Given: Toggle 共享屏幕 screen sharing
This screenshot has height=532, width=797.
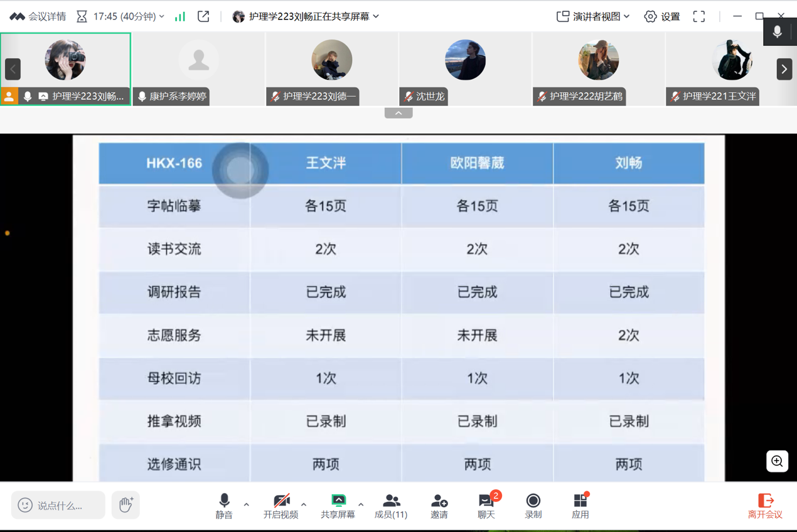Looking at the screenshot, I should (x=338, y=506).
